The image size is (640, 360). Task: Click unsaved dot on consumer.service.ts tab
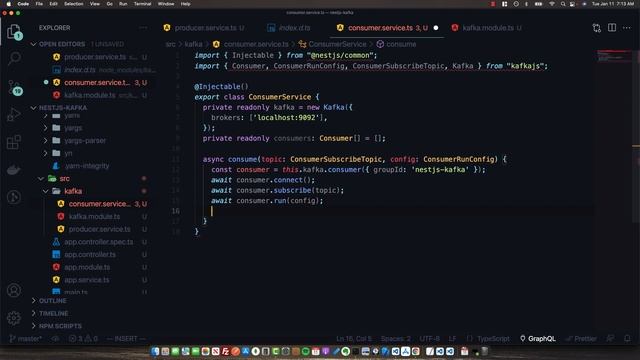436,28
